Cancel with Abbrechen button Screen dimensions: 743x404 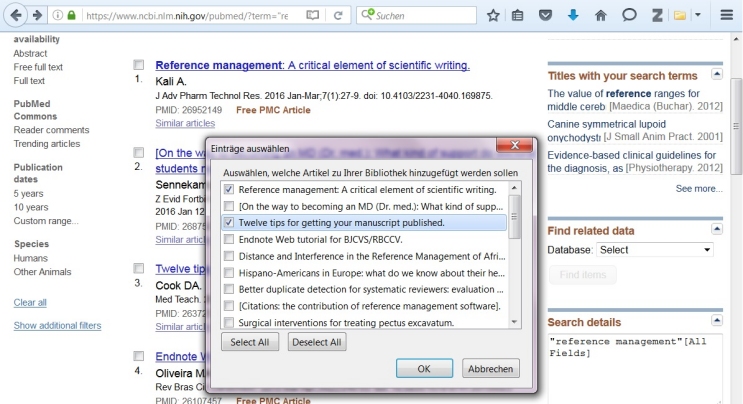tap(490, 368)
